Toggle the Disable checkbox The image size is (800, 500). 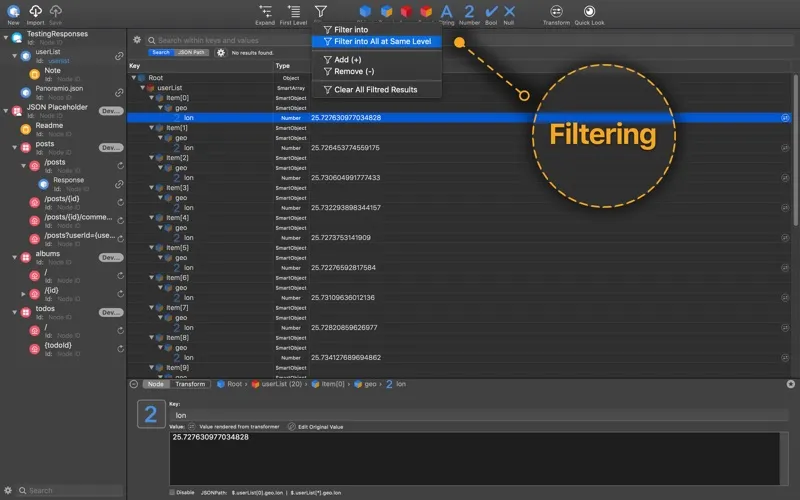point(172,492)
